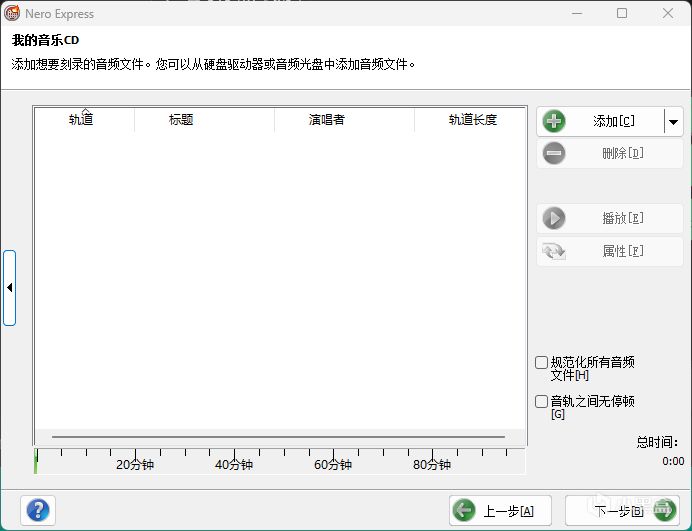692x531 pixels.
Task: Maximize the Nero Express window
Action: tap(622, 13)
